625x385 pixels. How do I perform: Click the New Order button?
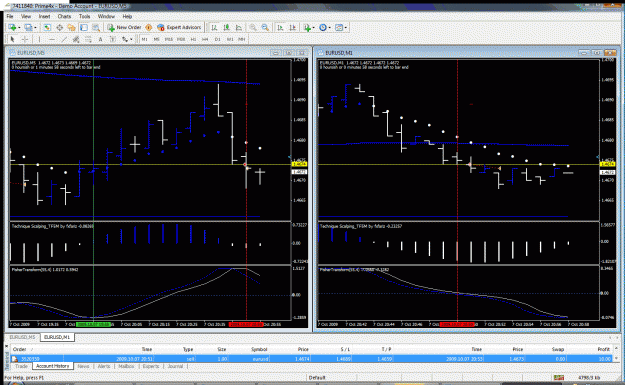(124, 28)
